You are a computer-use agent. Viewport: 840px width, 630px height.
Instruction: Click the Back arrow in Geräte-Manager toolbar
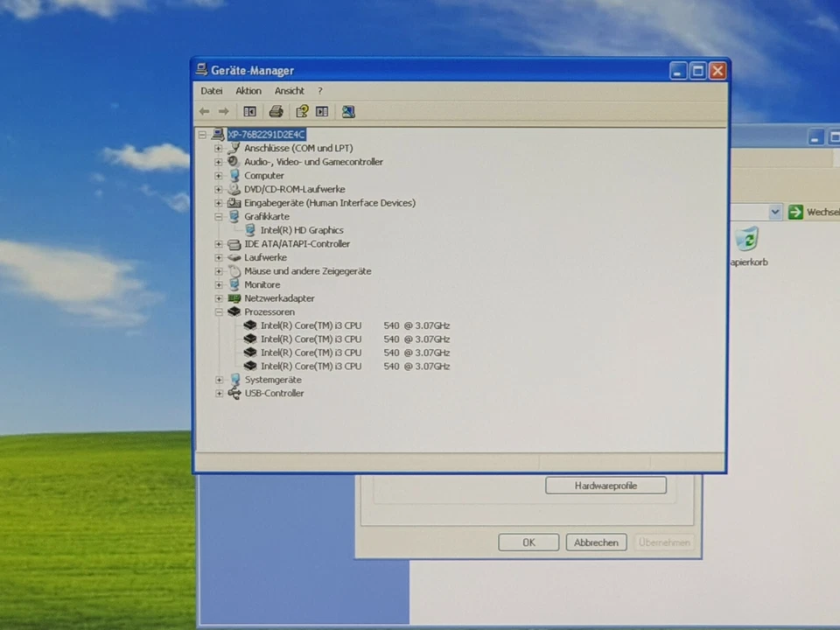tap(204, 111)
